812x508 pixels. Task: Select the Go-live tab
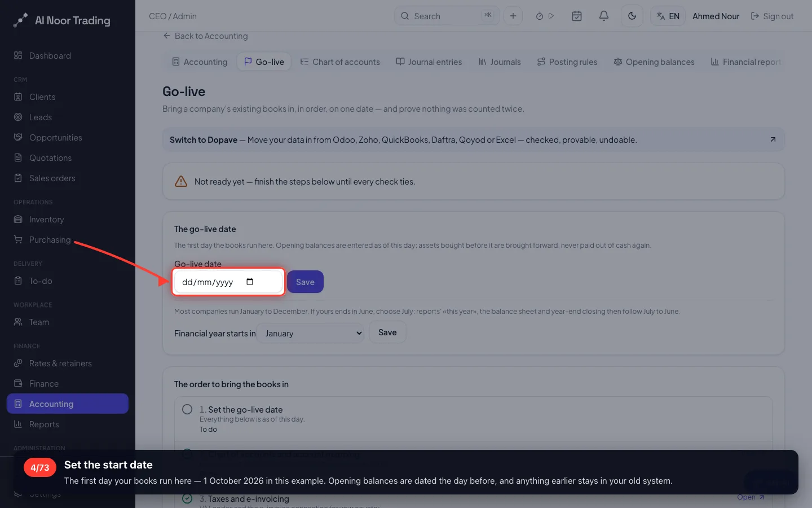264,62
